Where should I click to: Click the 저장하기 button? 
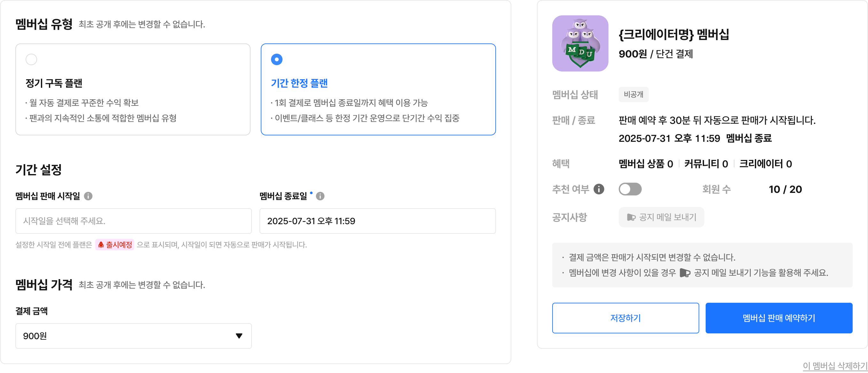[625, 318]
